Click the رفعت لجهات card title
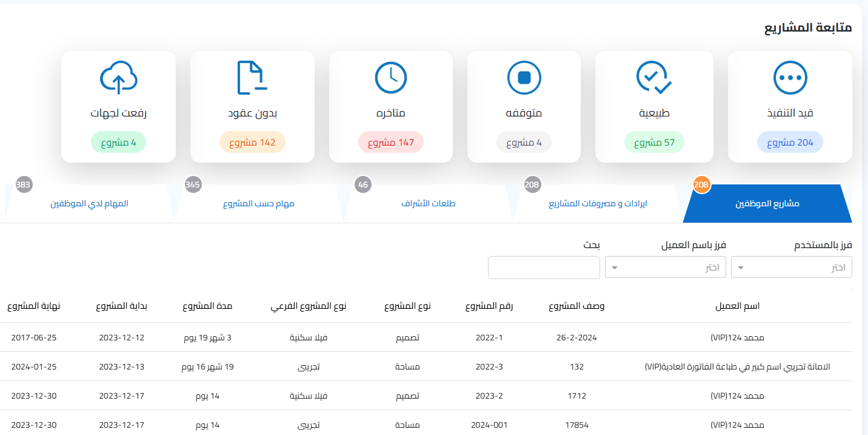The height and width of the screenshot is (435, 868). coord(119,113)
